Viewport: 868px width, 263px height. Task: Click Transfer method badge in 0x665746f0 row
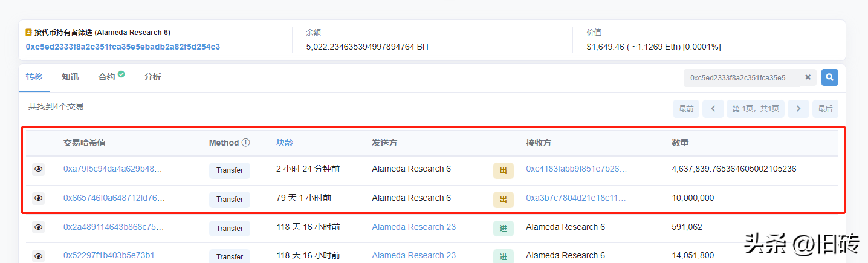click(x=230, y=200)
